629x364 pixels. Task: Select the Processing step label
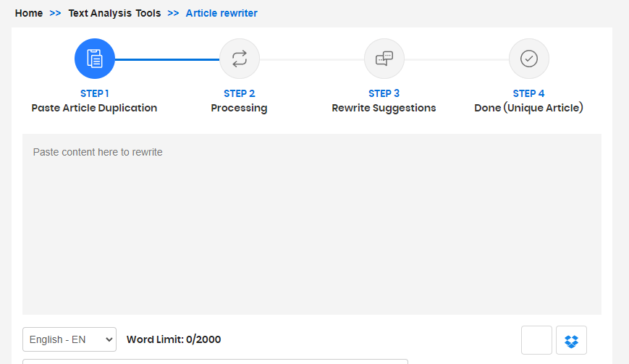click(239, 109)
